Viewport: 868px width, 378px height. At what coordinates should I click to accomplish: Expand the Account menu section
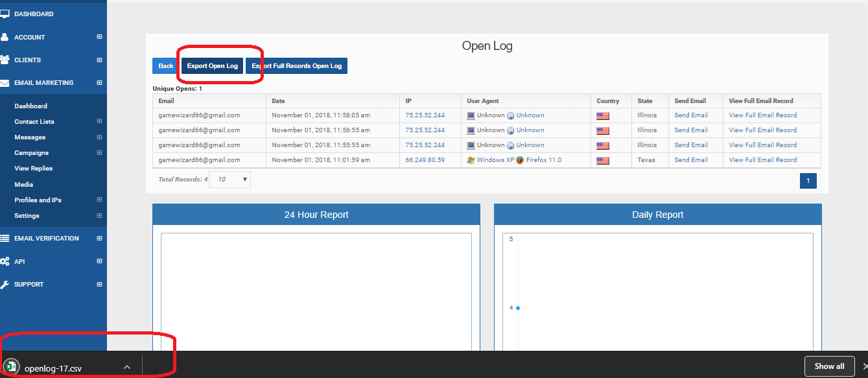coord(99,37)
